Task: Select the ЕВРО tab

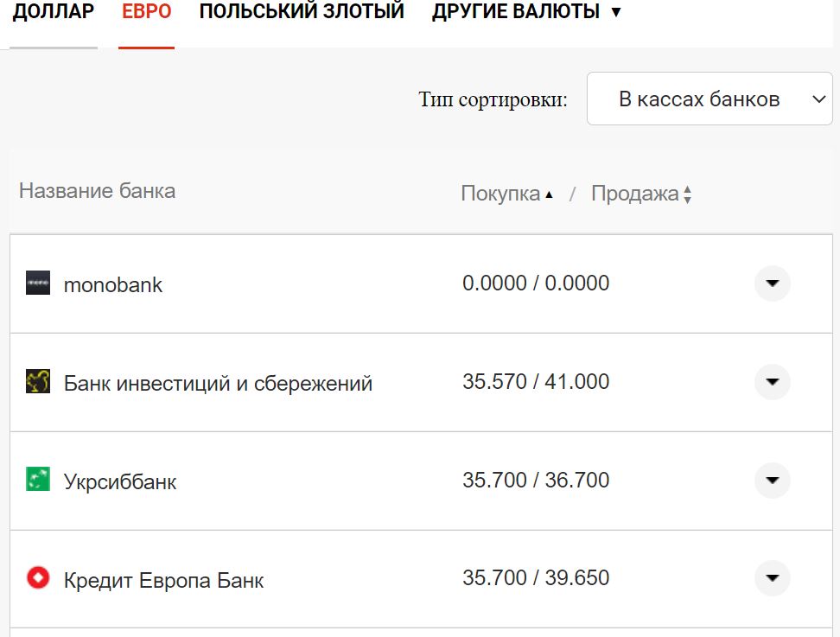Action: [x=146, y=11]
